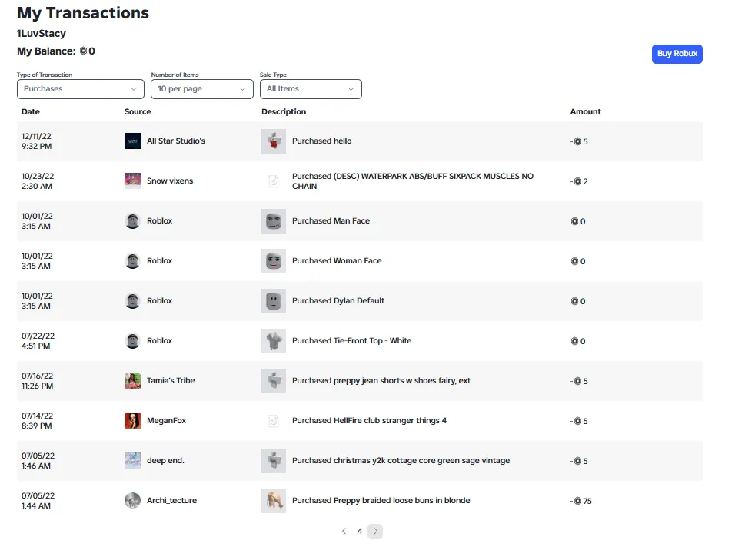The width and height of the screenshot is (735, 560).
Task: Click current page number 4
Action: (x=360, y=531)
